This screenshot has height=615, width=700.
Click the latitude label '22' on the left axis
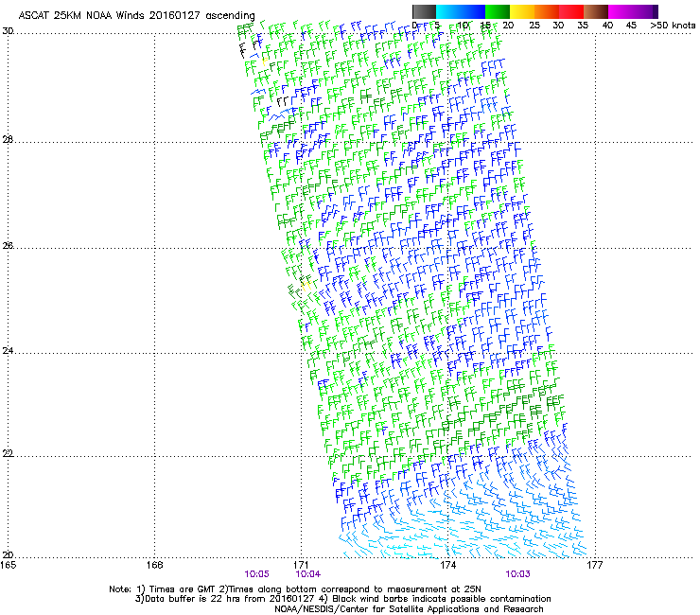click(x=8, y=454)
